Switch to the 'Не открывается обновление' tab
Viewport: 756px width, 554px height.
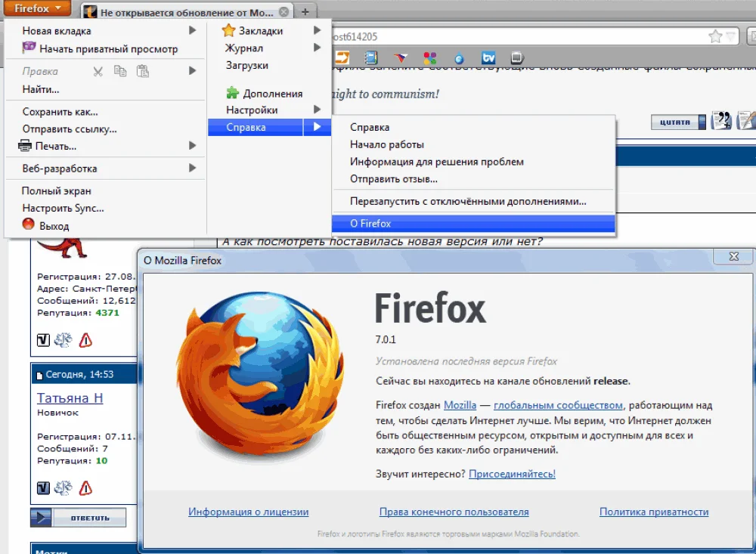(186, 11)
